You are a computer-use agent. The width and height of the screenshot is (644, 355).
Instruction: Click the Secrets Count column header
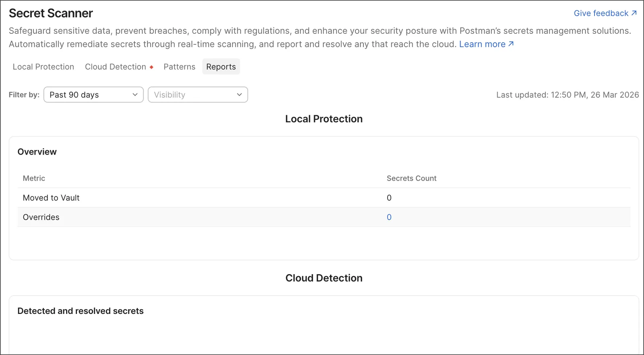tap(411, 178)
